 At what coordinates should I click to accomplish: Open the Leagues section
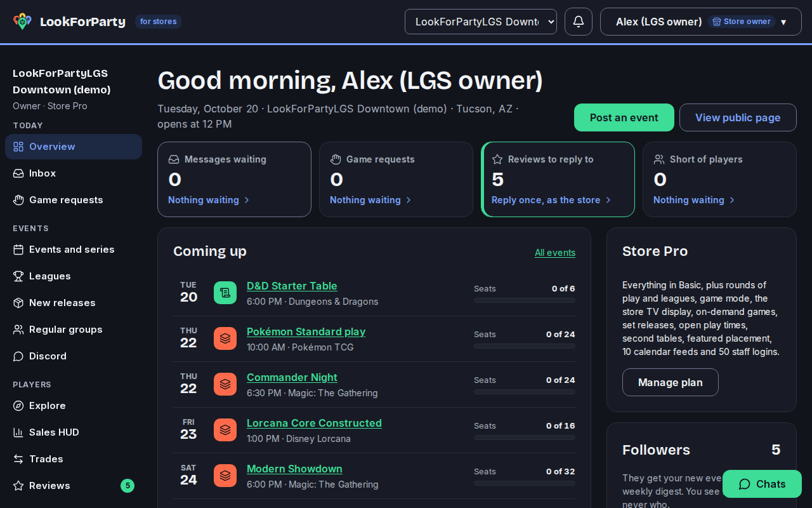coord(74,276)
